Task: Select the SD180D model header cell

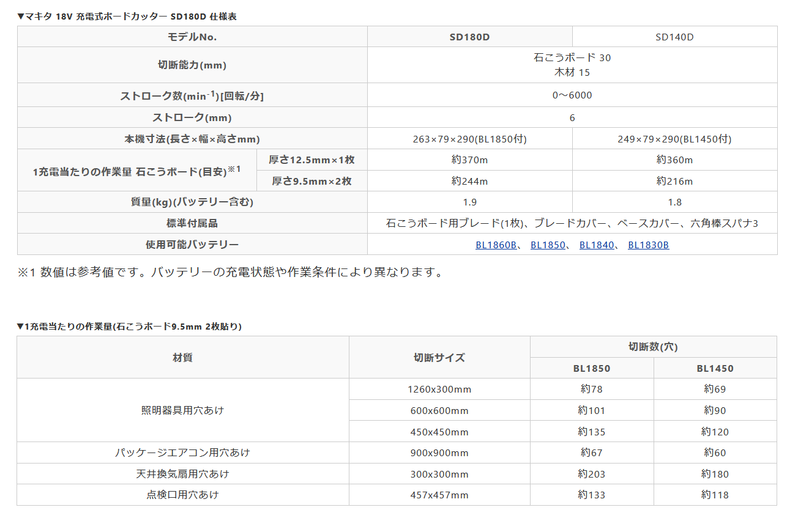Action: tap(470, 37)
